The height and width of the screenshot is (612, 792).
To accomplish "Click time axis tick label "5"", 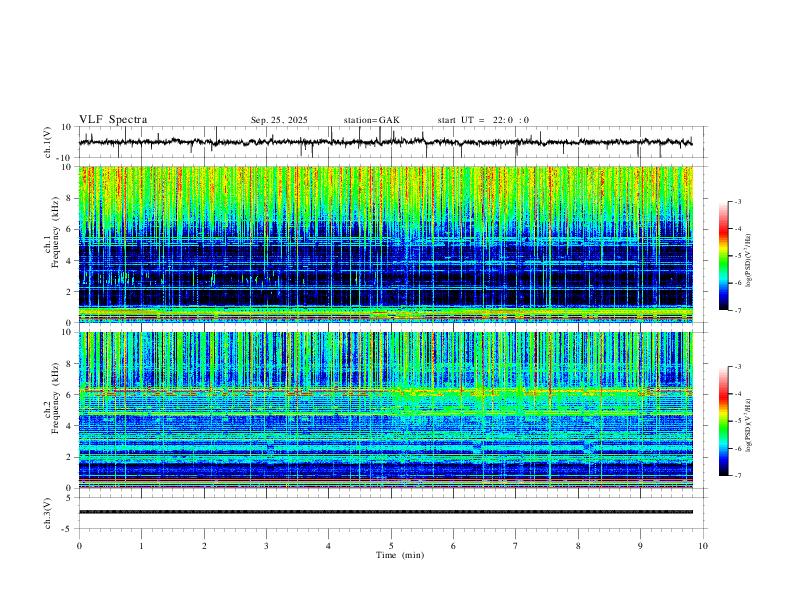I will pos(391,546).
